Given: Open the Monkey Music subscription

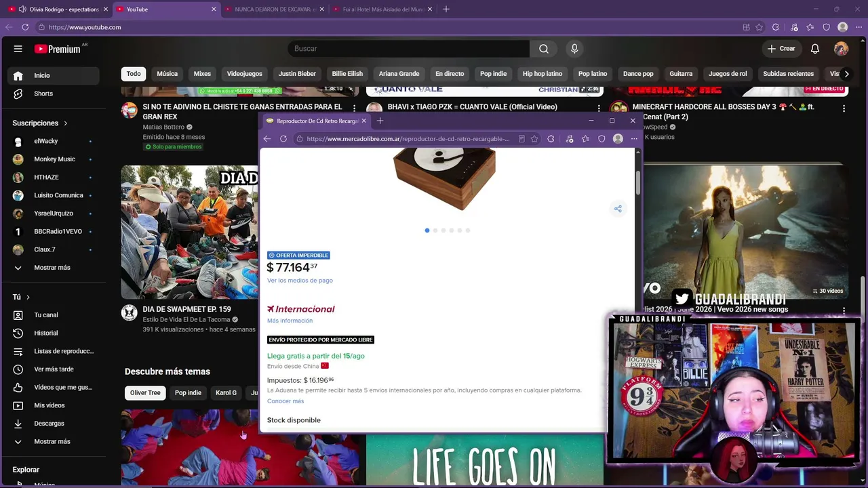Looking at the screenshot, I should [x=54, y=159].
